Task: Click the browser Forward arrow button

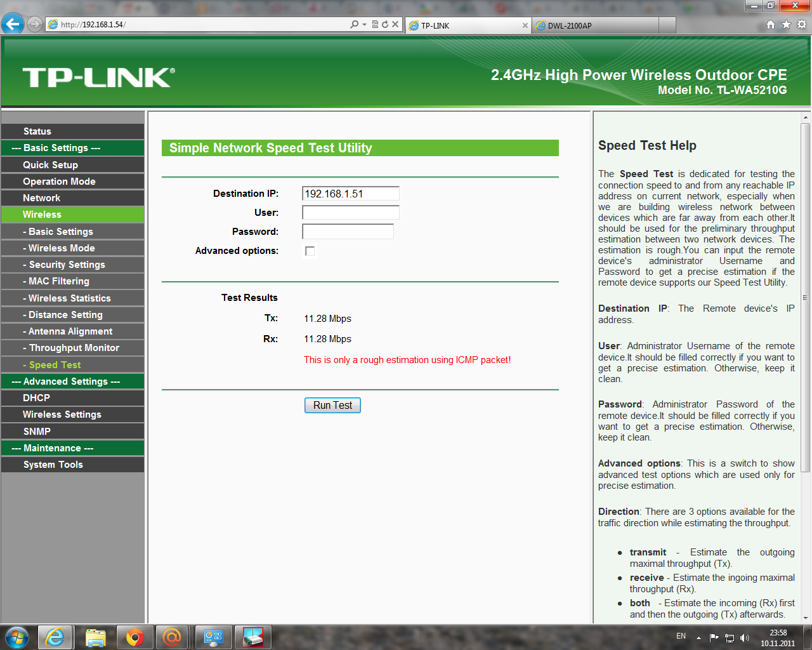Action: (35, 24)
